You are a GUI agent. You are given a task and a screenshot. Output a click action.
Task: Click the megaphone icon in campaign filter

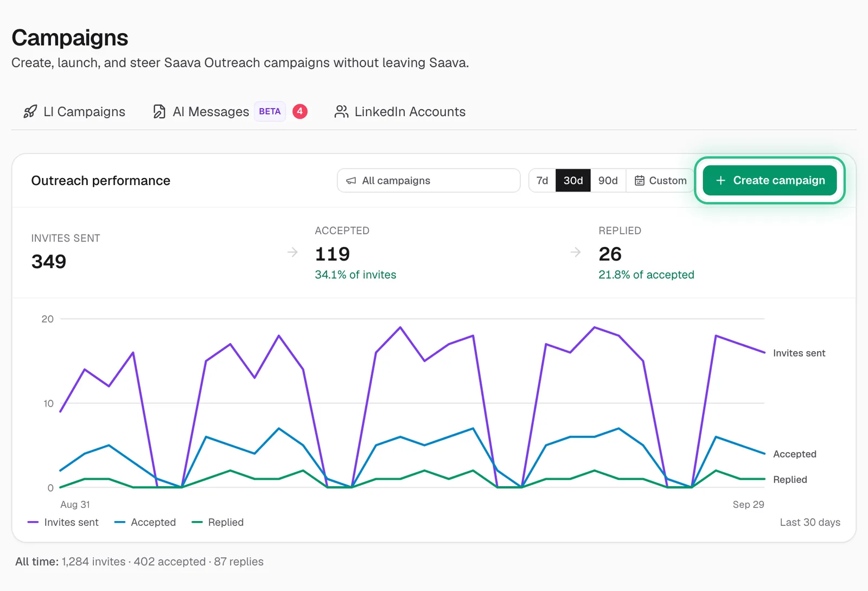pos(351,181)
